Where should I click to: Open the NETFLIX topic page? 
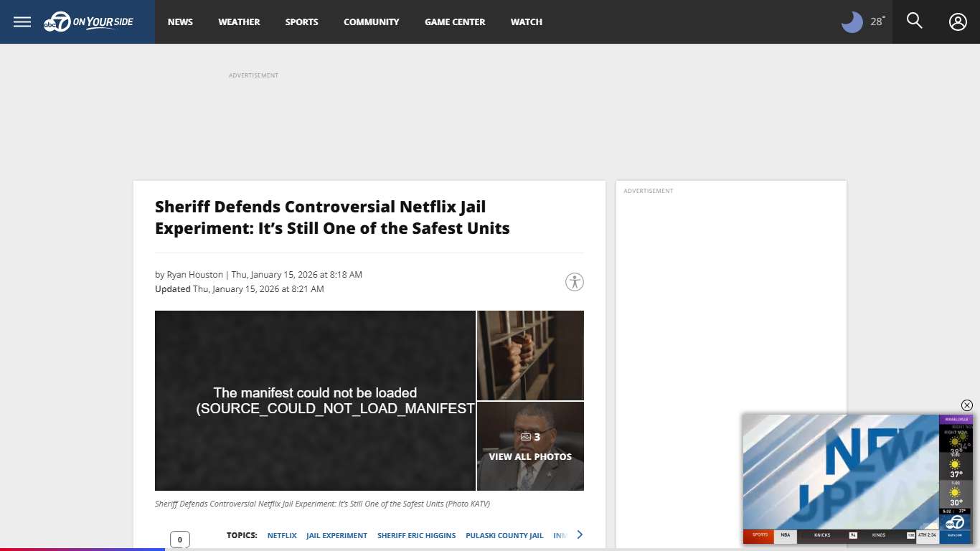click(281, 535)
